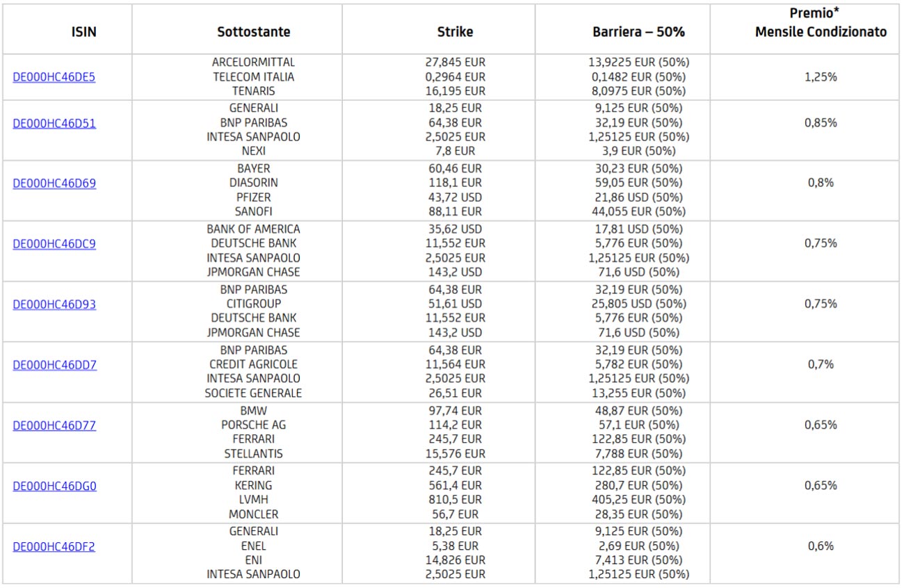Click the ISIN column header
This screenshot has height=588, width=904.
(83, 32)
